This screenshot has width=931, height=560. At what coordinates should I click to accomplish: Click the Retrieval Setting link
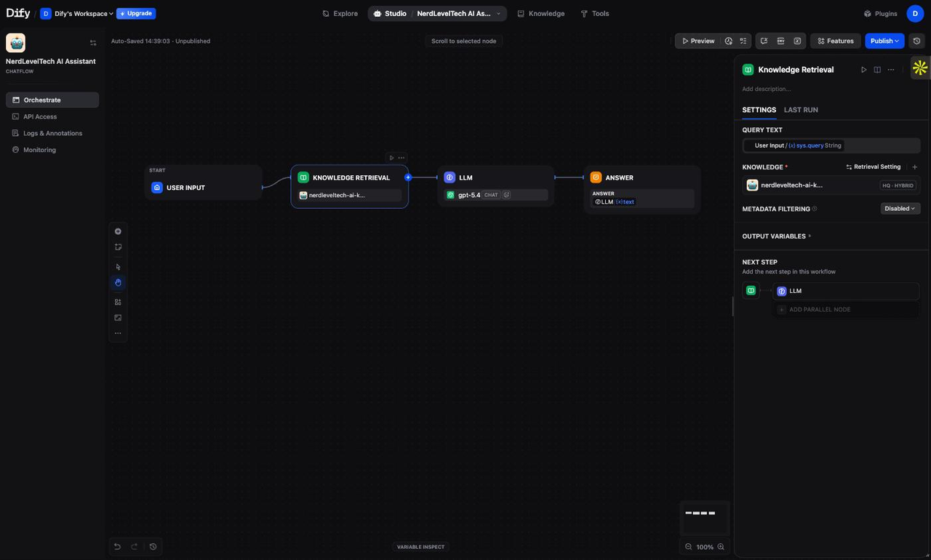(874, 167)
